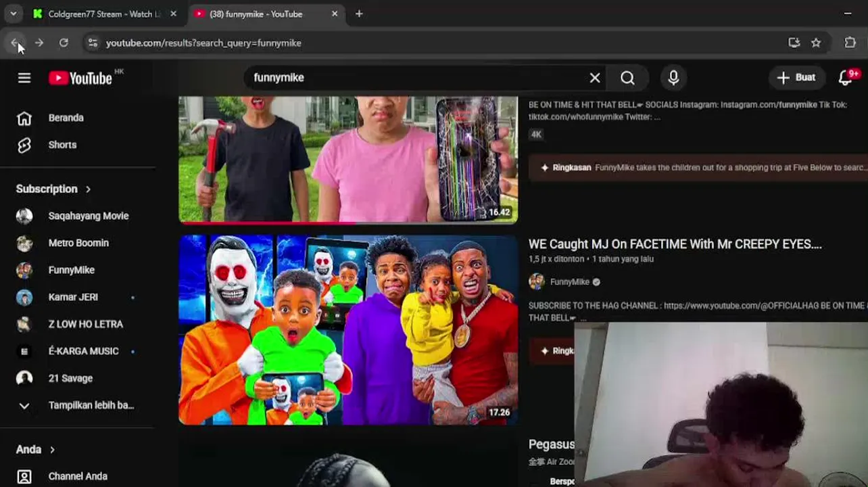Viewport: 868px width, 487px height.
Task: Open a new browser tab
Action: coord(359,14)
